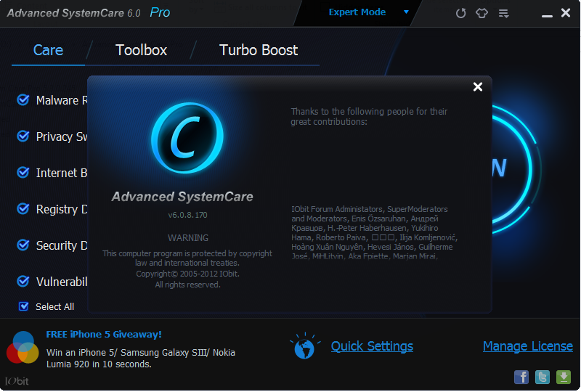
Task: Expand the Expert Mode dropdown arrow
Action: coord(406,12)
